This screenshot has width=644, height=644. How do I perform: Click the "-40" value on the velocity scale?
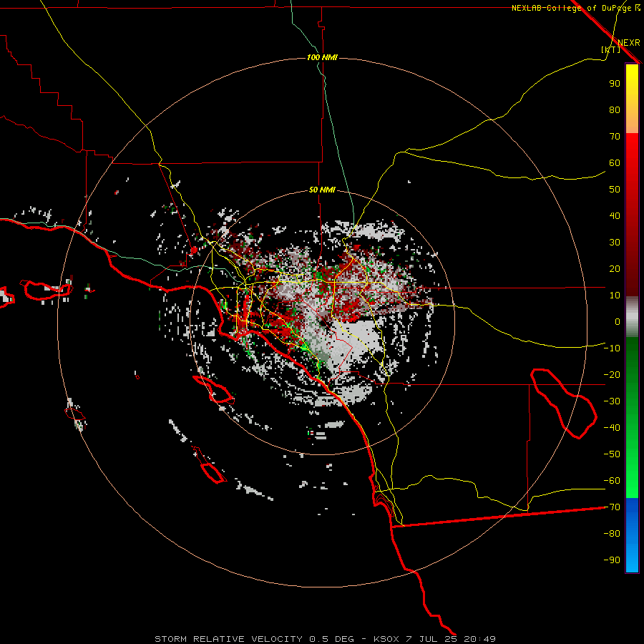pos(612,428)
